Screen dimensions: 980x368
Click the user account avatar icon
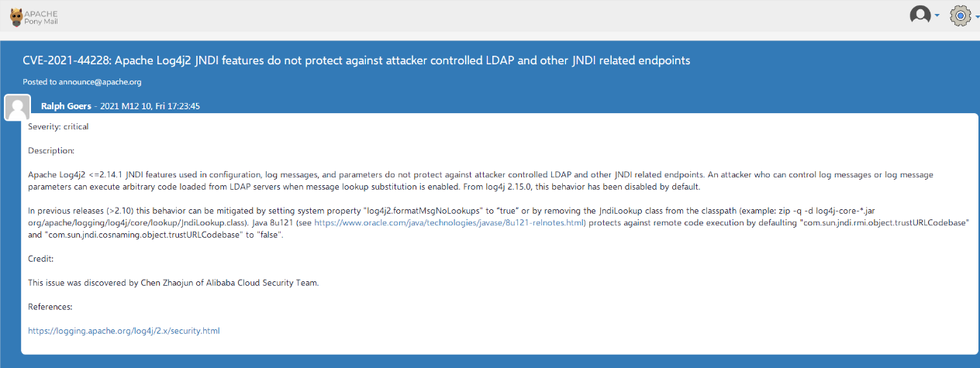point(920,15)
